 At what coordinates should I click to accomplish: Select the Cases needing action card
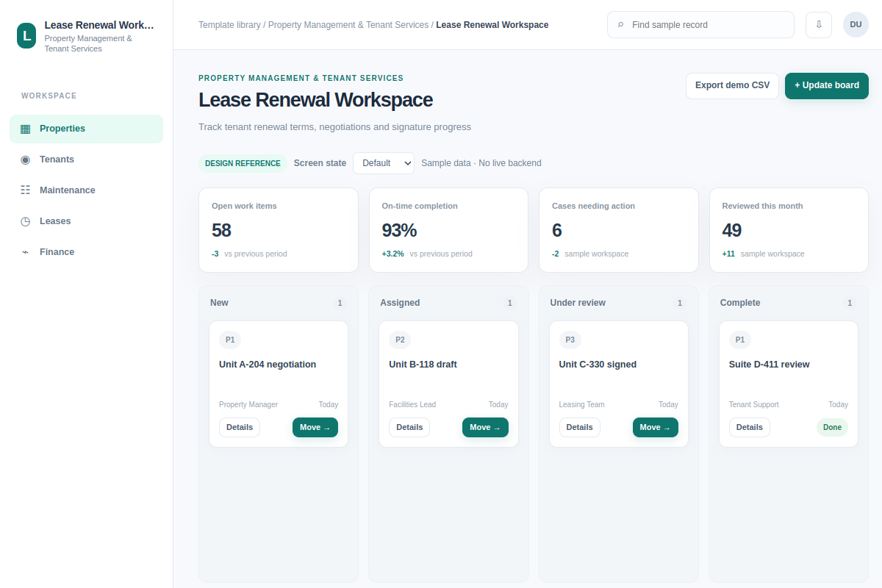pyautogui.click(x=619, y=230)
